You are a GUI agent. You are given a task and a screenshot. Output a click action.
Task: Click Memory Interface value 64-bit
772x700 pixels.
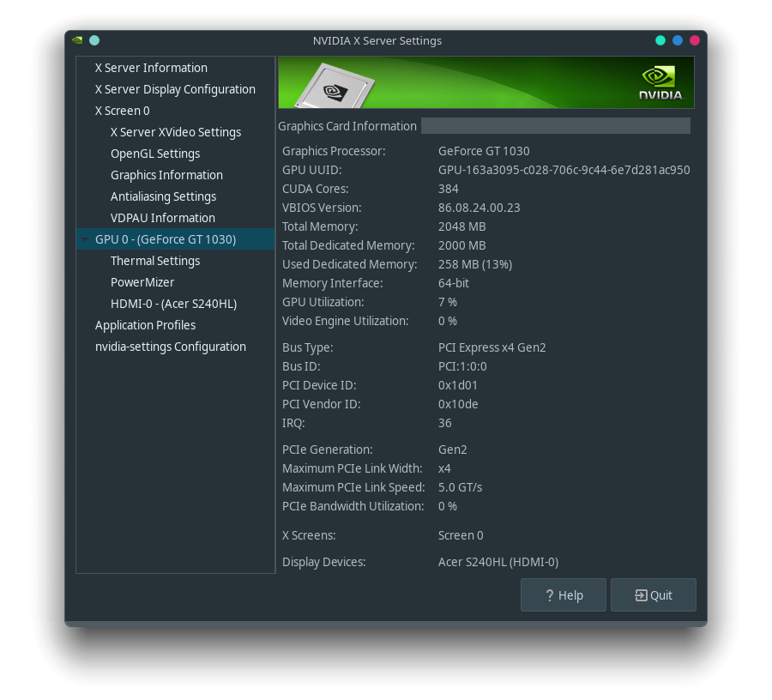(454, 284)
